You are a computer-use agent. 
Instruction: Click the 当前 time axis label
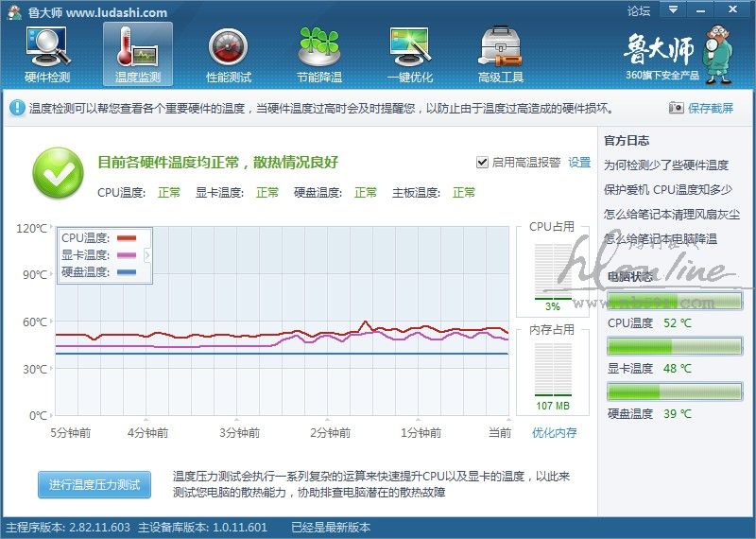tap(500, 432)
